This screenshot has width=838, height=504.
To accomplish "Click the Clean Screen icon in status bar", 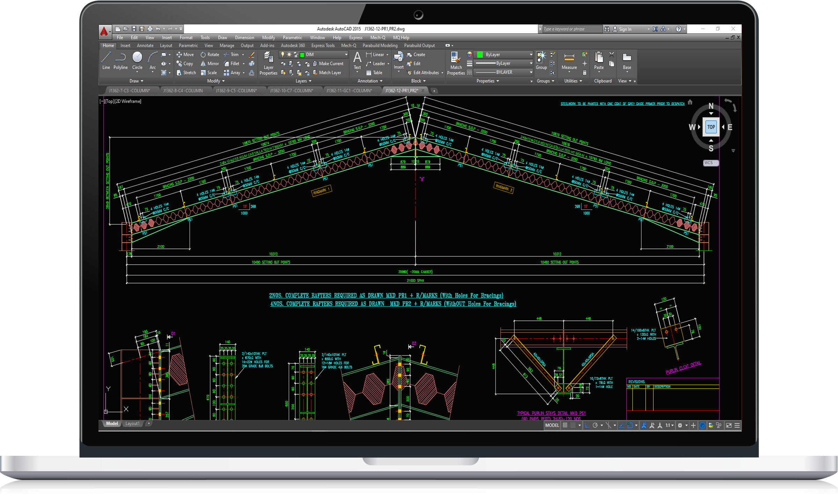I will [x=729, y=425].
